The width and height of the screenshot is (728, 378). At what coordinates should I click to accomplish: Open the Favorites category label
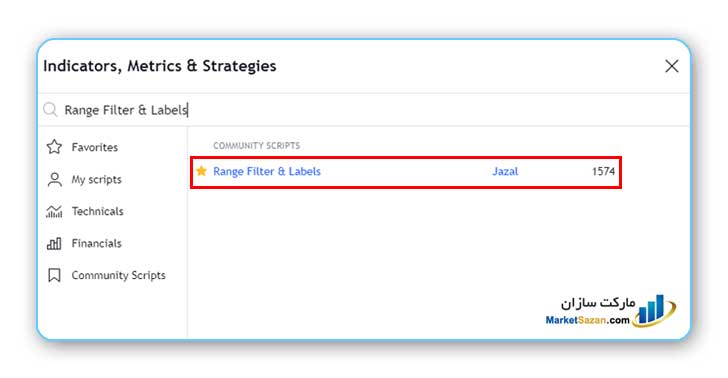tap(95, 147)
